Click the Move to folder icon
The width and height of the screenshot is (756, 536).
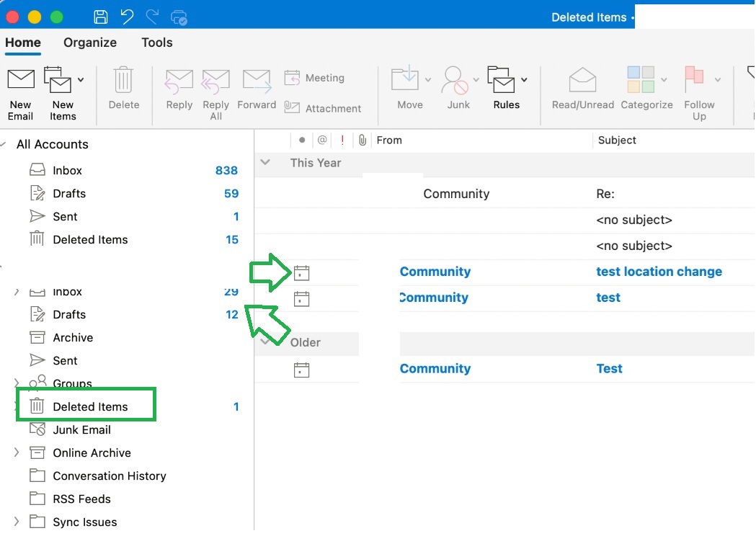tap(404, 78)
